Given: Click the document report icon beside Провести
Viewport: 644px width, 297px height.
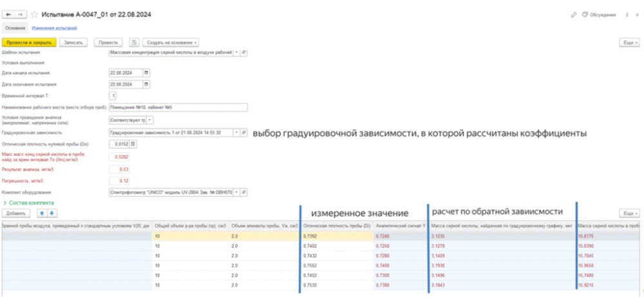Looking at the screenshot, I should (134, 42).
